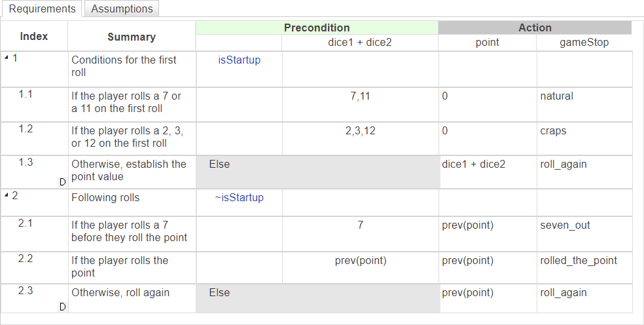The image size is (644, 325).
Task: Click the summary 'Following rolls'
Action: [105, 197]
